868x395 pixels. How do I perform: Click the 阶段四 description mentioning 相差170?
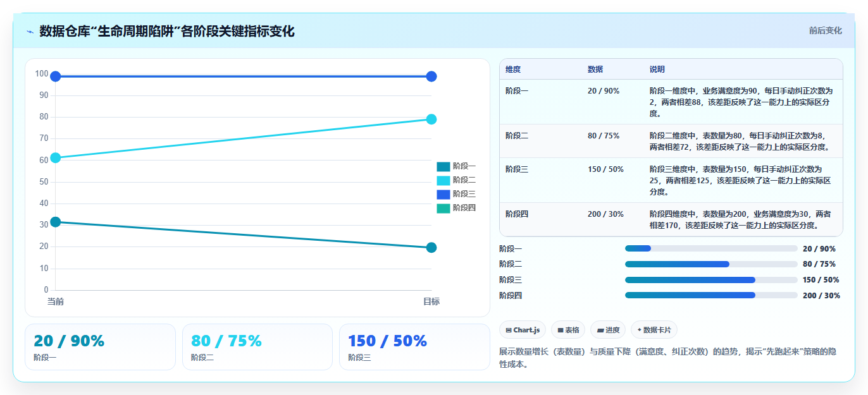(740, 220)
